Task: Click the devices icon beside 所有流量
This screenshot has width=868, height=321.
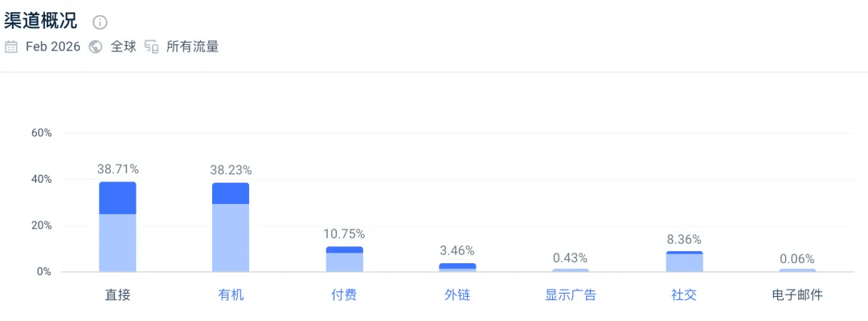Action: tap(152, 47)
